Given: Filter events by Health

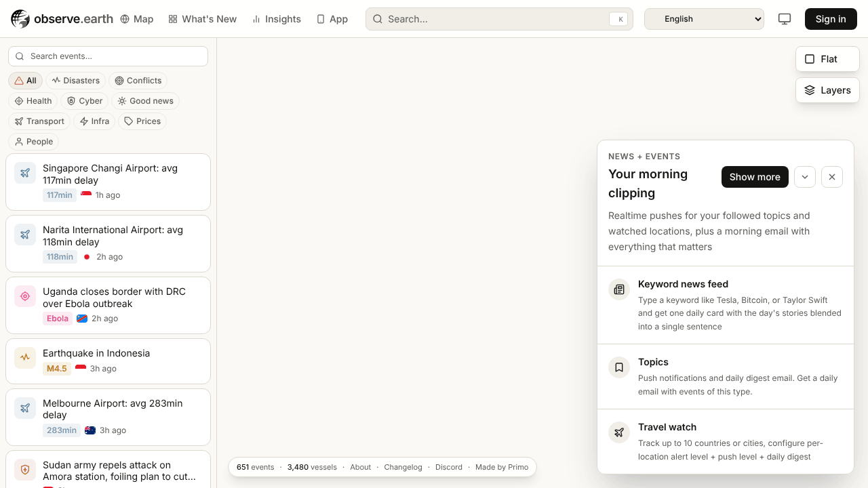Looking at the screenshot, I should pos(33,101).
